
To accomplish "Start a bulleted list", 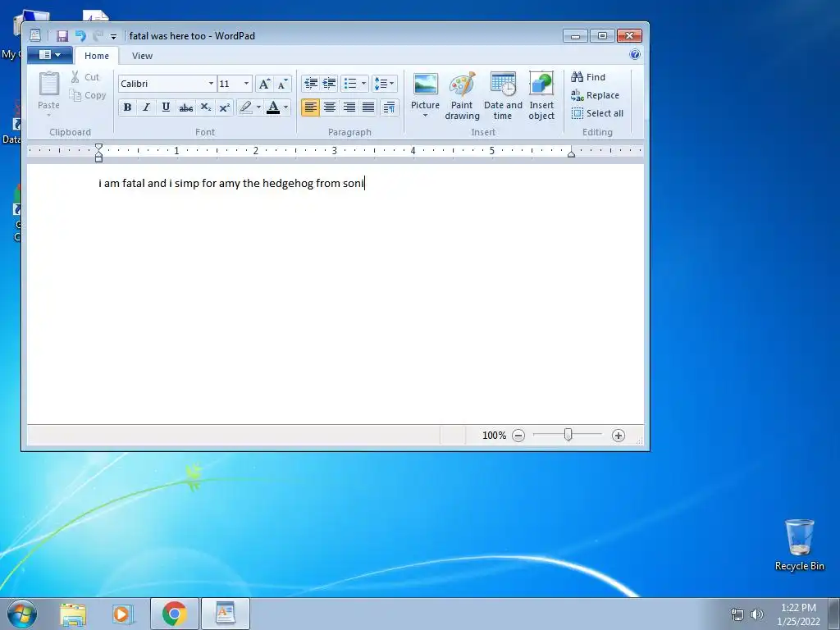I will [350, 84].
